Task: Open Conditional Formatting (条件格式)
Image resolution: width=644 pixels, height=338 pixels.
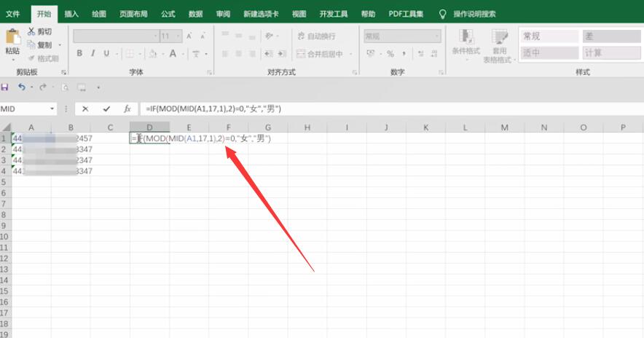Action: [x=466, y=44]
